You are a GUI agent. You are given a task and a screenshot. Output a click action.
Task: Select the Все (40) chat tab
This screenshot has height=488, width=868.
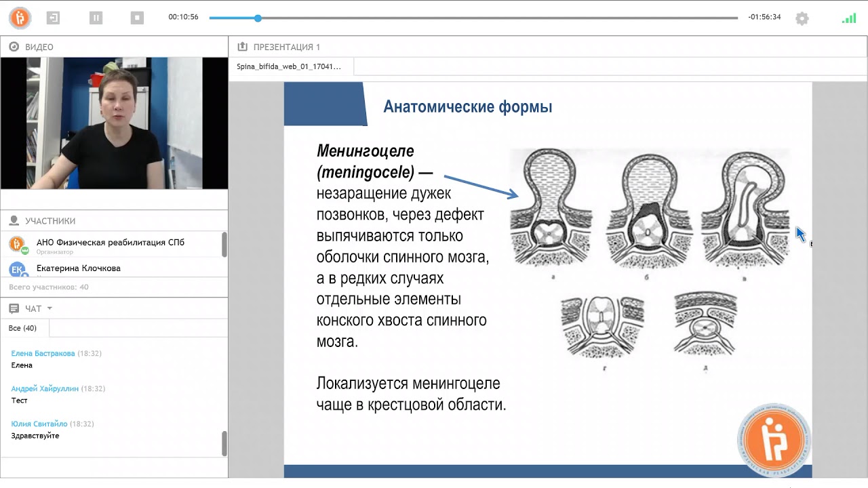click(x=23, y=328)
